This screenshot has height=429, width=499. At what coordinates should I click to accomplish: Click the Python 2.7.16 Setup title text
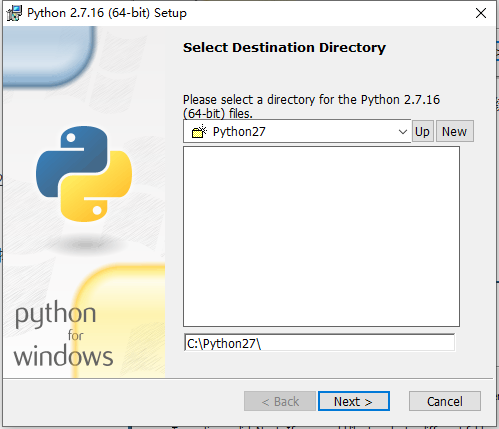coord(107,13)
